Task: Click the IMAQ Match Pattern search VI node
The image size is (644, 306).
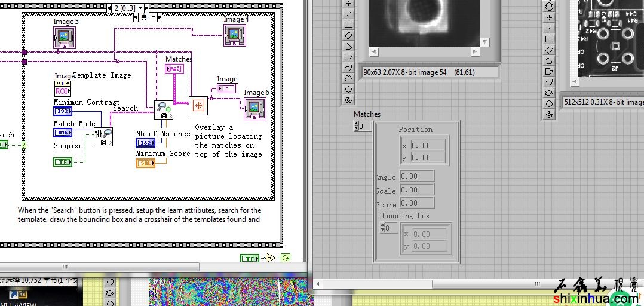Action: coord(164,109)
